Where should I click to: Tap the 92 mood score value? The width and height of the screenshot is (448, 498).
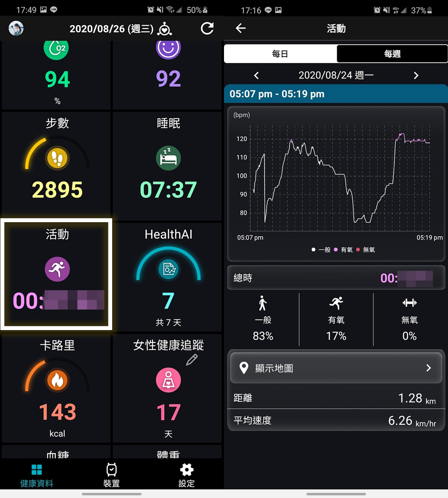click(x=168, y=79)
